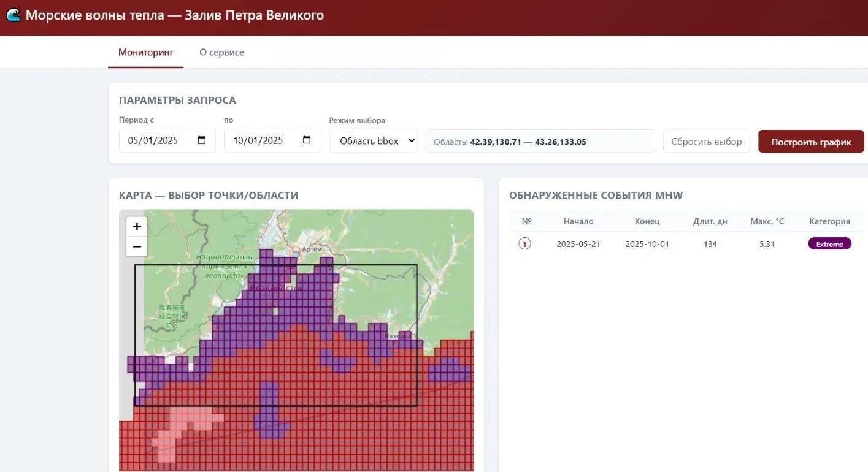Switch to the Мониторинг tab
The width and height of the screenshot is (868, 472).
coord(146,52)
